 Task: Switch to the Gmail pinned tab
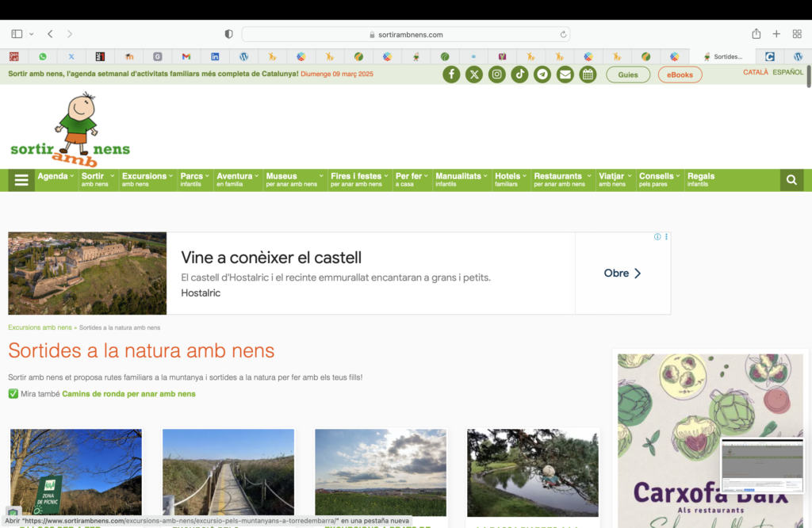186,56
